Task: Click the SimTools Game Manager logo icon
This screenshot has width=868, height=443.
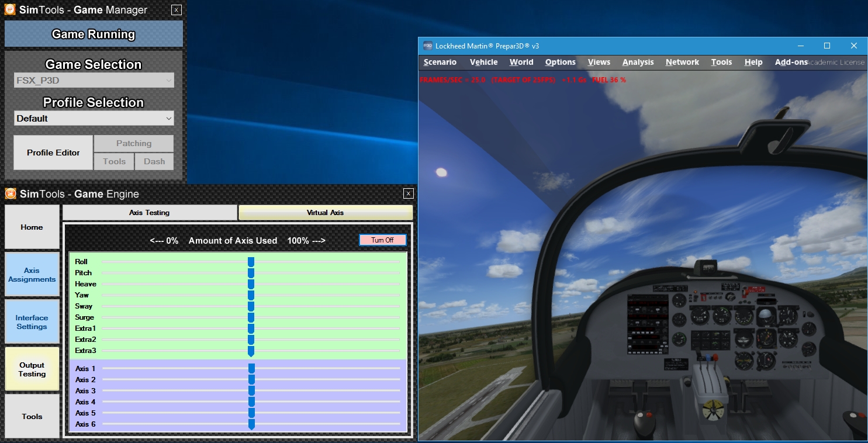Action: 10,10
